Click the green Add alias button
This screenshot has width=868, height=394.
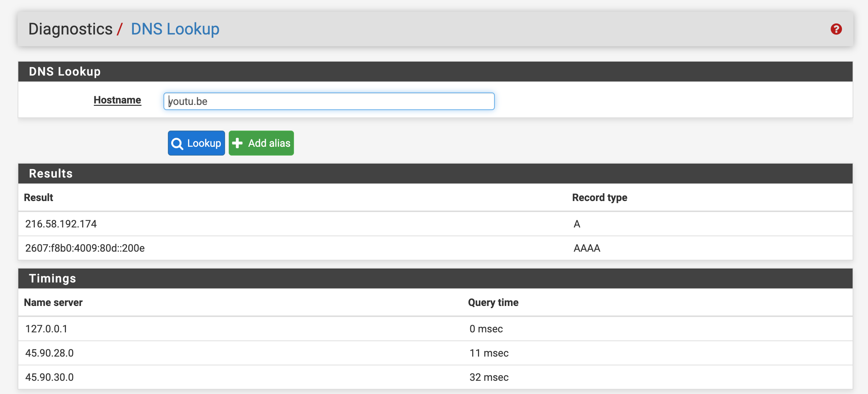[x=261, y=143]
